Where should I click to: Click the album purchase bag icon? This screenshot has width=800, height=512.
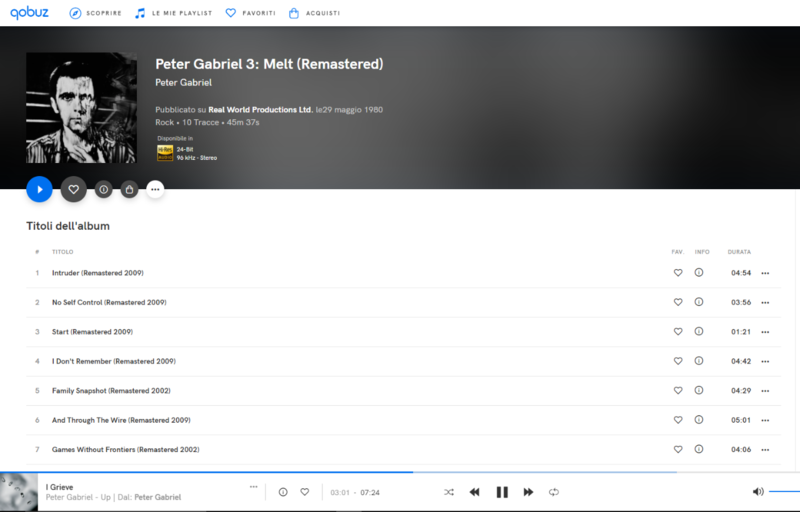coord(130,190)
